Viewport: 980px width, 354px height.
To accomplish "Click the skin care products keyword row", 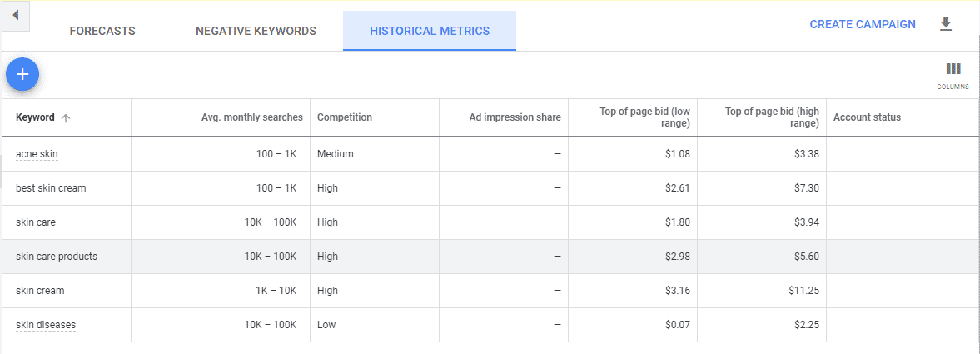I will [57, 257].
